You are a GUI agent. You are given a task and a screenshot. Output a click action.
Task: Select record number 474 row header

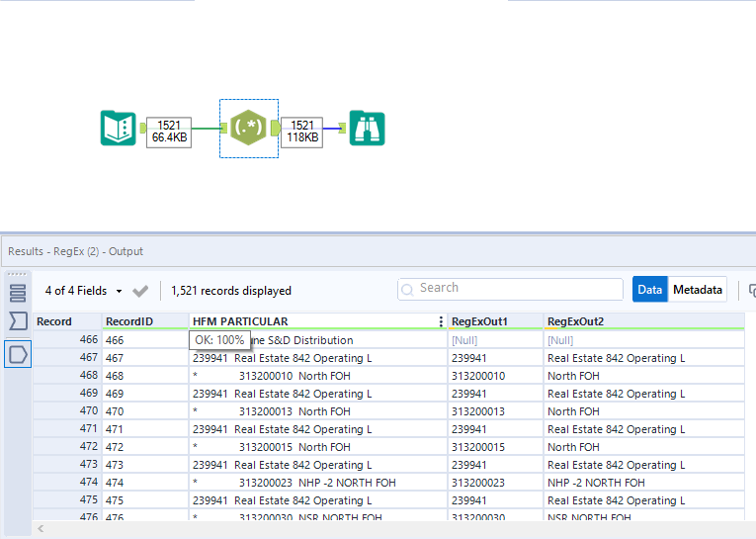tap(67, 482)
